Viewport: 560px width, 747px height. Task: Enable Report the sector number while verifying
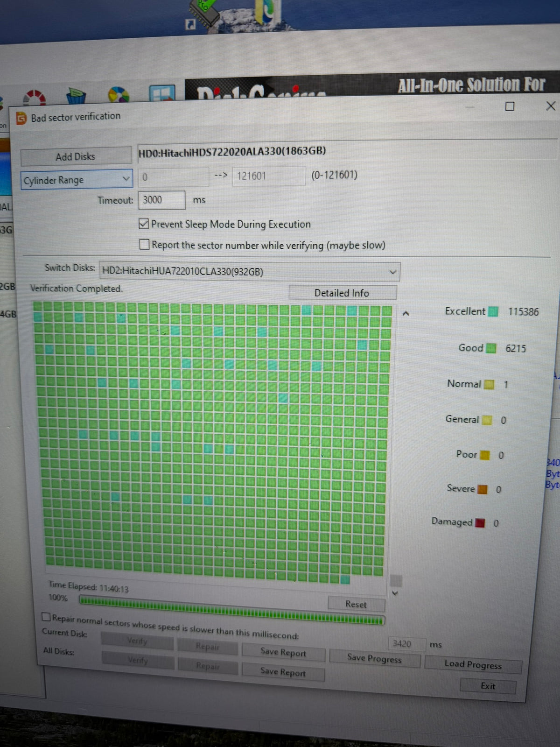click(x=145, y=245)
